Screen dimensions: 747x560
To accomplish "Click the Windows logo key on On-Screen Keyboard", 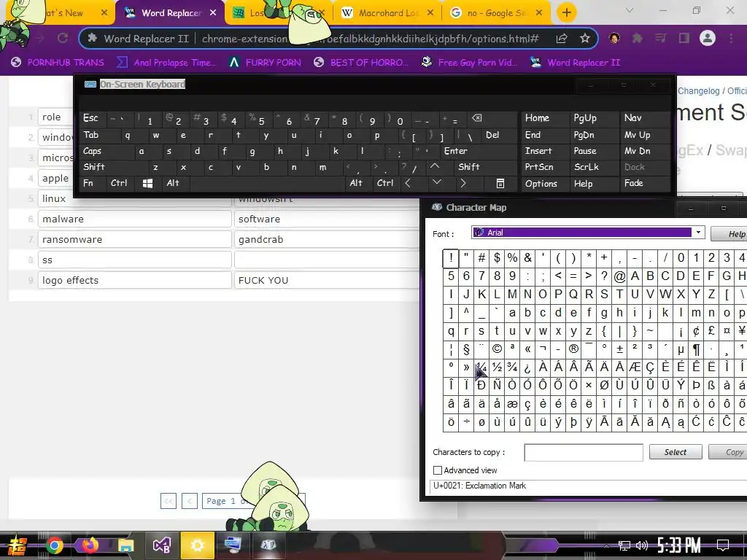I will point(147,183).
